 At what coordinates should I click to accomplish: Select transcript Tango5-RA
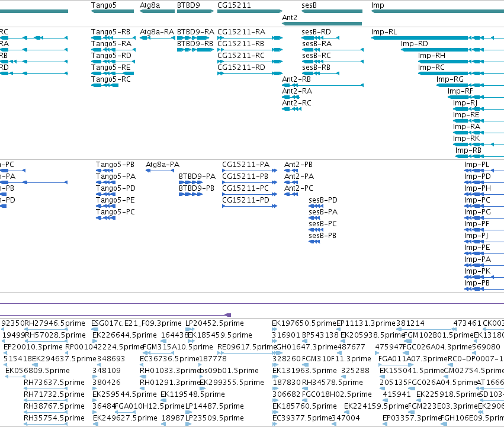tap(113, 50)
